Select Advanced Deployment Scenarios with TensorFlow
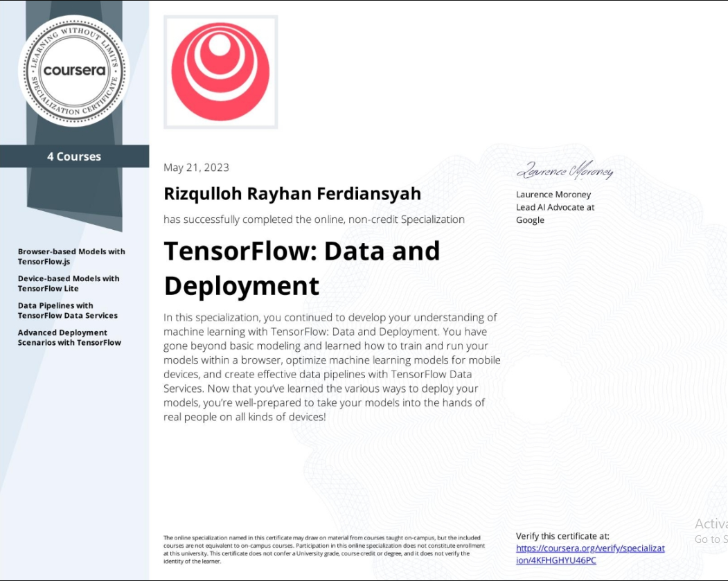 69,337
